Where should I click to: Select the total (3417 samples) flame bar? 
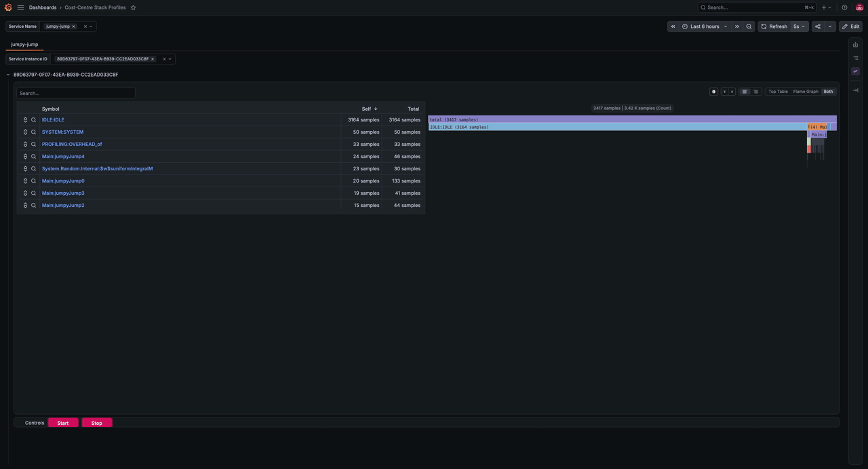tap(633, 119)
